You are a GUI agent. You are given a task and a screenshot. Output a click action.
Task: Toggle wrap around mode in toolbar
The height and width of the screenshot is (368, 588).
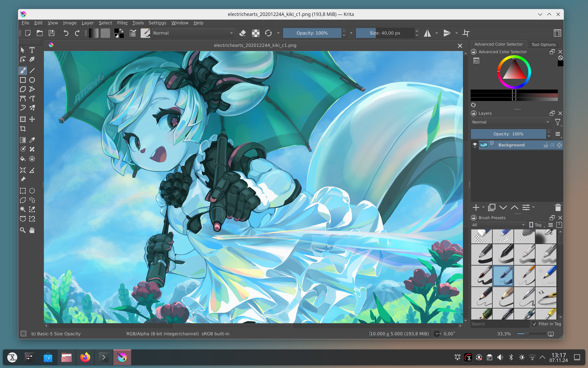click(466, 33)
